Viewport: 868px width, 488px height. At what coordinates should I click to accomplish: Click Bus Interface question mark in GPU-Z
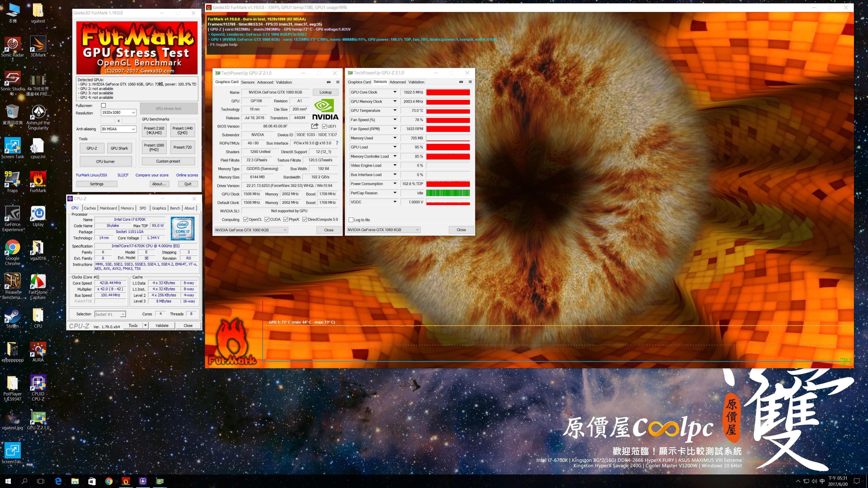337,143
